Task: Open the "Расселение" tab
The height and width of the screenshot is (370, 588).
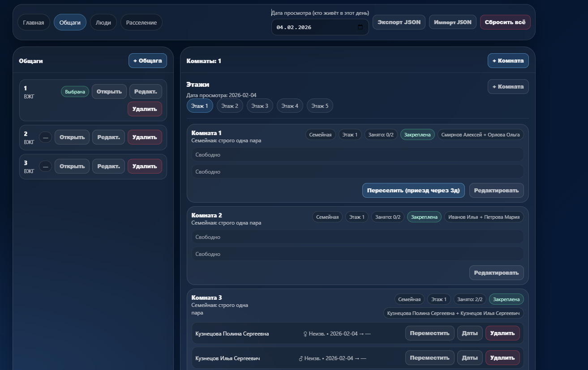Action: click(x=141, y=22)
